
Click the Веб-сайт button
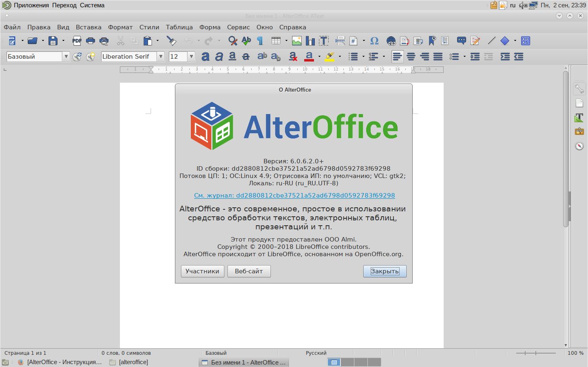tap(249, 271)
